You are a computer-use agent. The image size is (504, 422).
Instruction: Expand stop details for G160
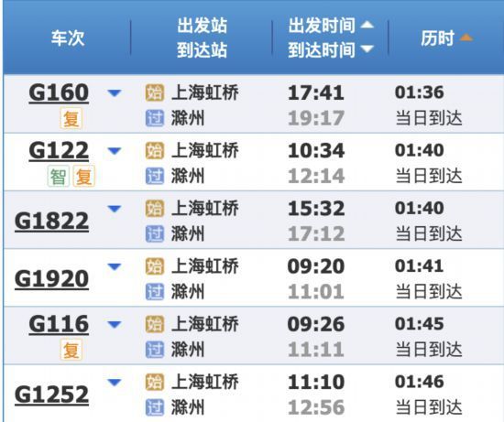click(x=115, y=93)
